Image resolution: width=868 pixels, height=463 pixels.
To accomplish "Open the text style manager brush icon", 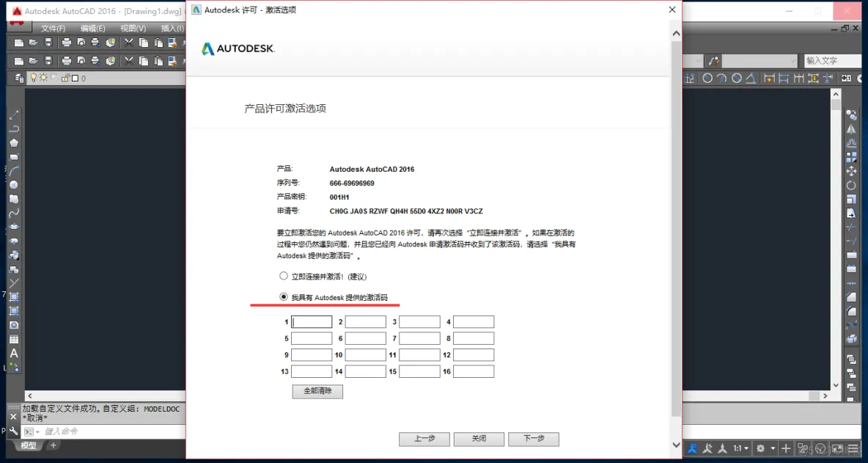I will pyautogui.click(x=714, y=60).
